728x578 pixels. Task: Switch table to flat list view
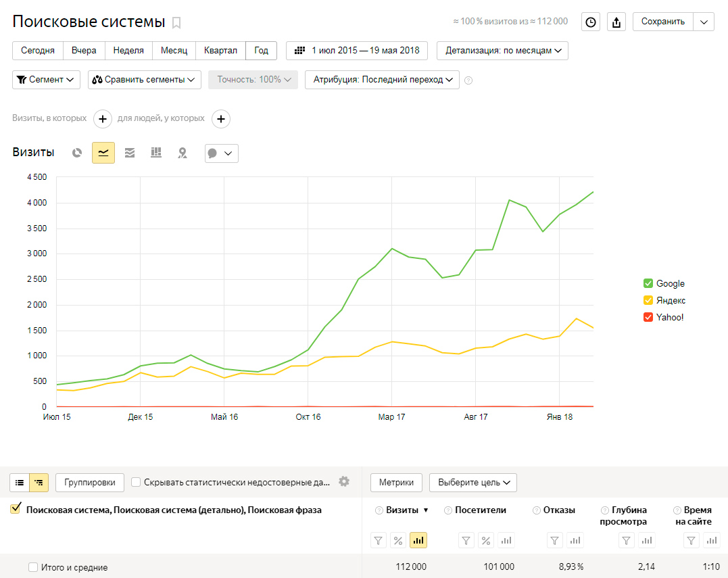click(x=20, y=483)
